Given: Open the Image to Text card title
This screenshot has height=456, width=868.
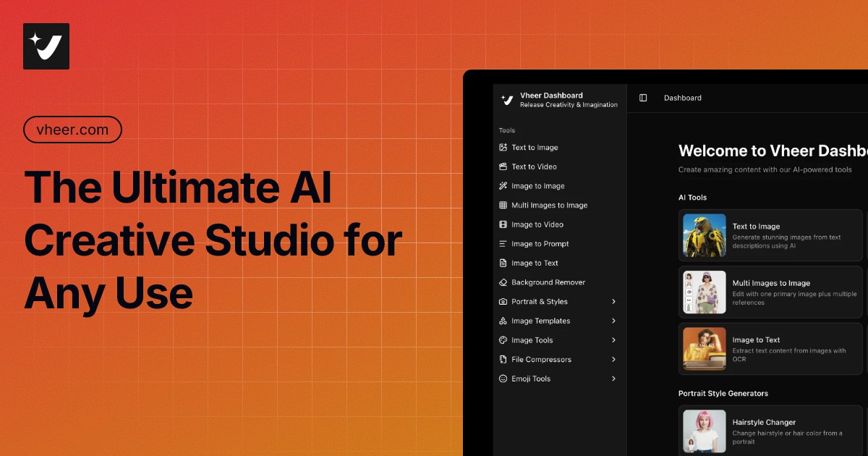Looking at the screenshot, I should pyautogui.click(x=756, y=339).
